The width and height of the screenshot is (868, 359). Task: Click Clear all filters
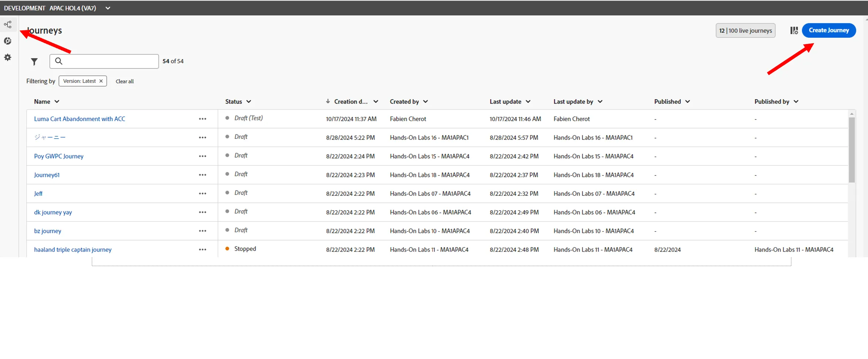tap(125, 81)
